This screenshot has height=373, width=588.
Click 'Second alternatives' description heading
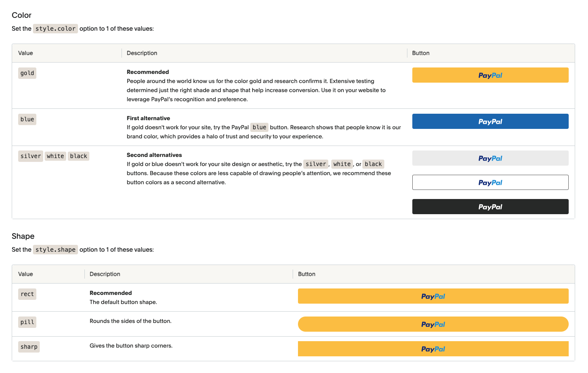[x=154, y=155]
